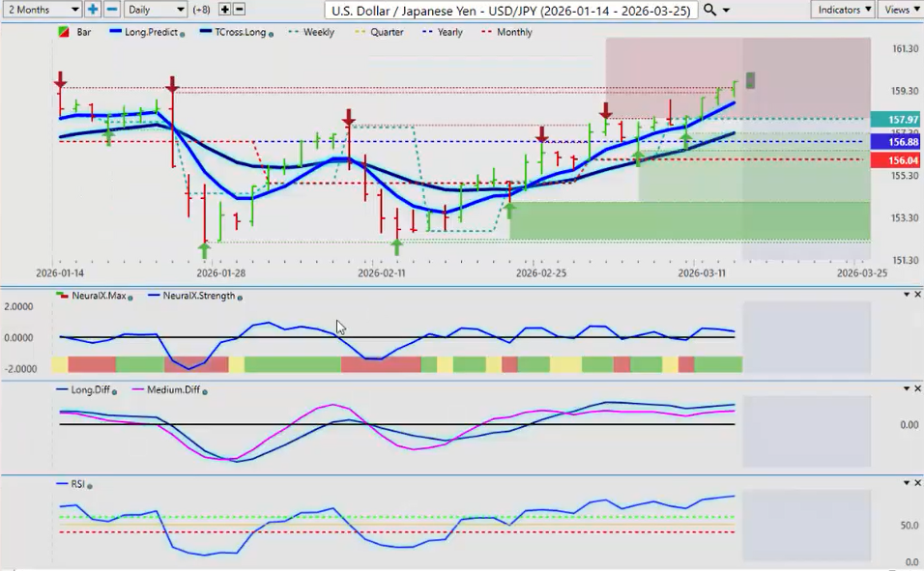Screen dimensions: 924x571
Task: Close the RSI indicator panel
Action: point(916,482)
